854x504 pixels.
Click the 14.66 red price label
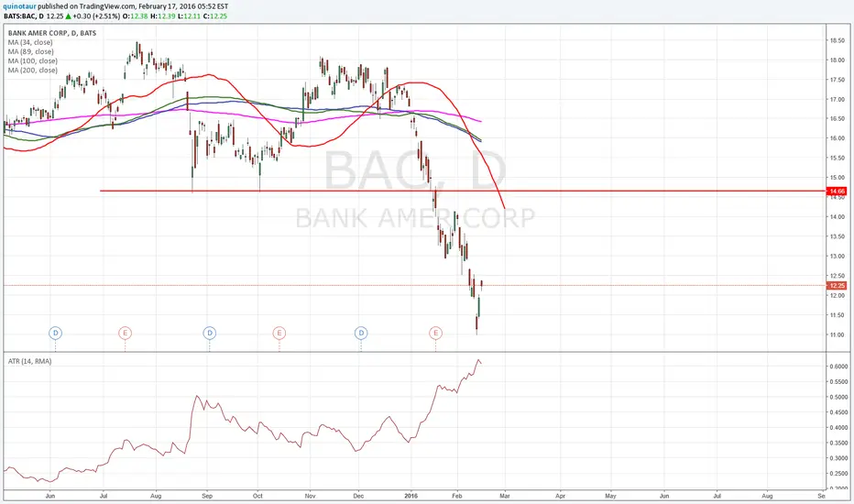[837, 192]
